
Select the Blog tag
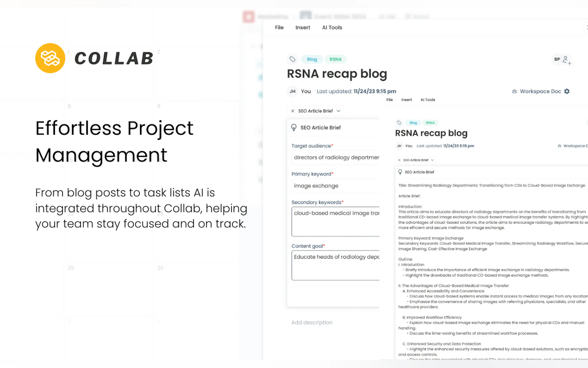coord(312,59)
